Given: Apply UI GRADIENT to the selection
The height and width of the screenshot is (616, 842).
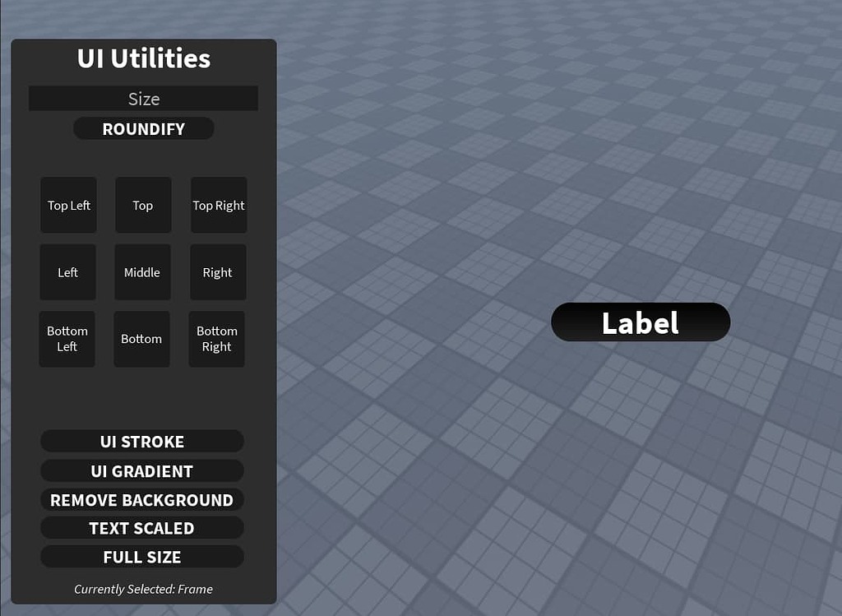Looking at the screenshot, I should [x=141, y=470].
